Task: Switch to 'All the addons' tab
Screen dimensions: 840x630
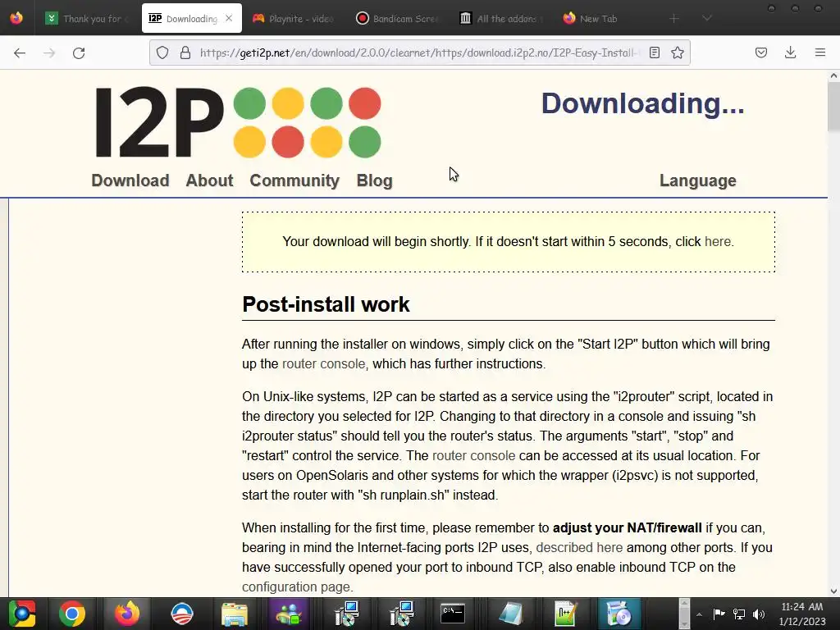Action: (x=501, y=18)
